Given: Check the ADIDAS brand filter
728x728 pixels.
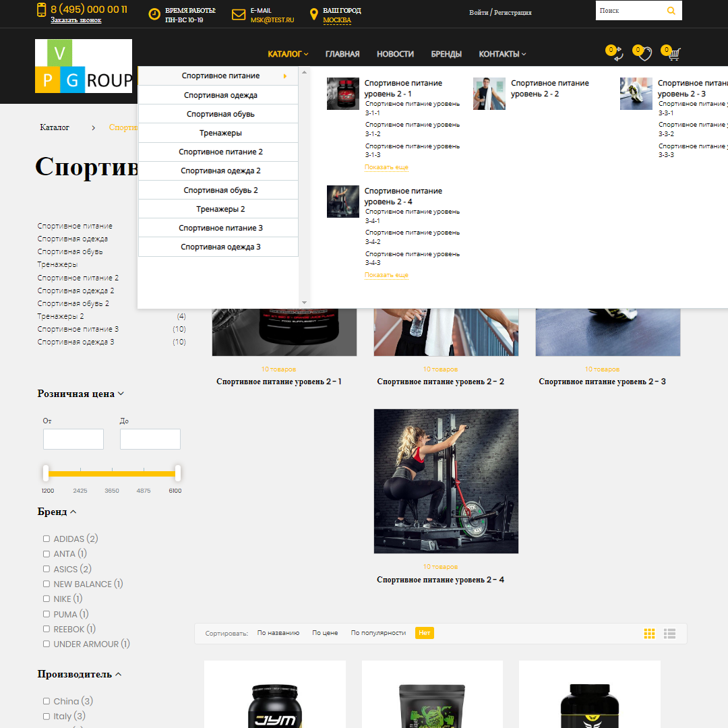Looking at the screenshot, I should [47, 539].
